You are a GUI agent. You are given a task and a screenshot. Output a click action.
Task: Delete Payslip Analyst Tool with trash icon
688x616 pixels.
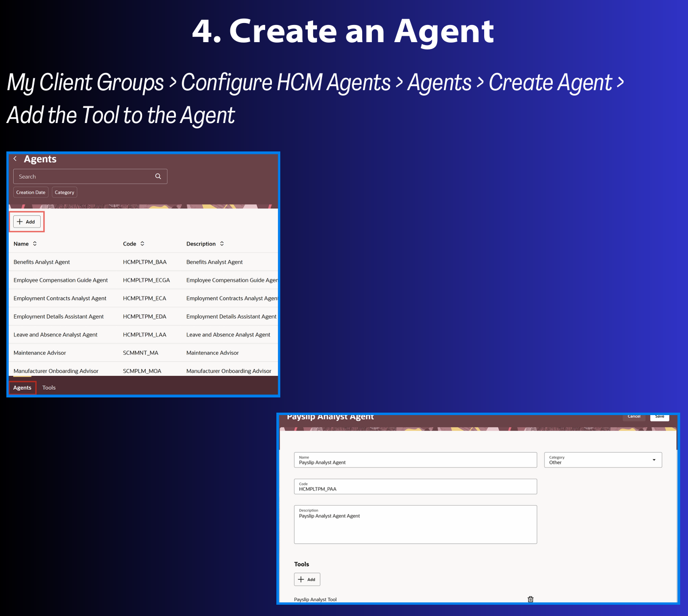tap(530, 599)
